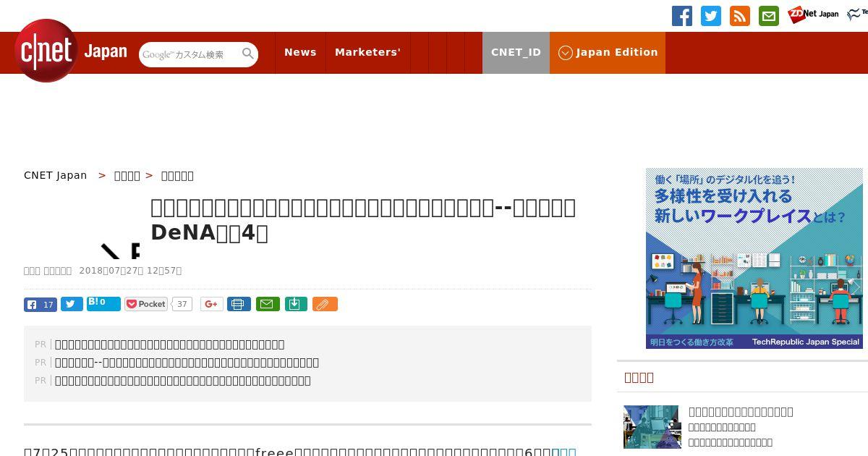This screenshot has height=456, width=868.
Task: Open the second PR link containing '--'
Action: pos(187,362)
